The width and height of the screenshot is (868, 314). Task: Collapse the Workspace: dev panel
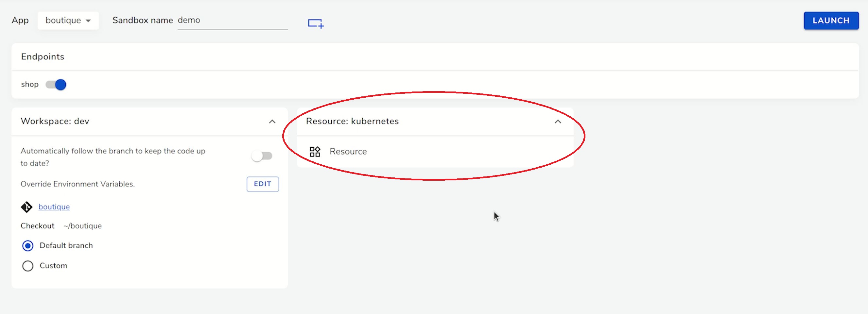[x=272, y=122]
